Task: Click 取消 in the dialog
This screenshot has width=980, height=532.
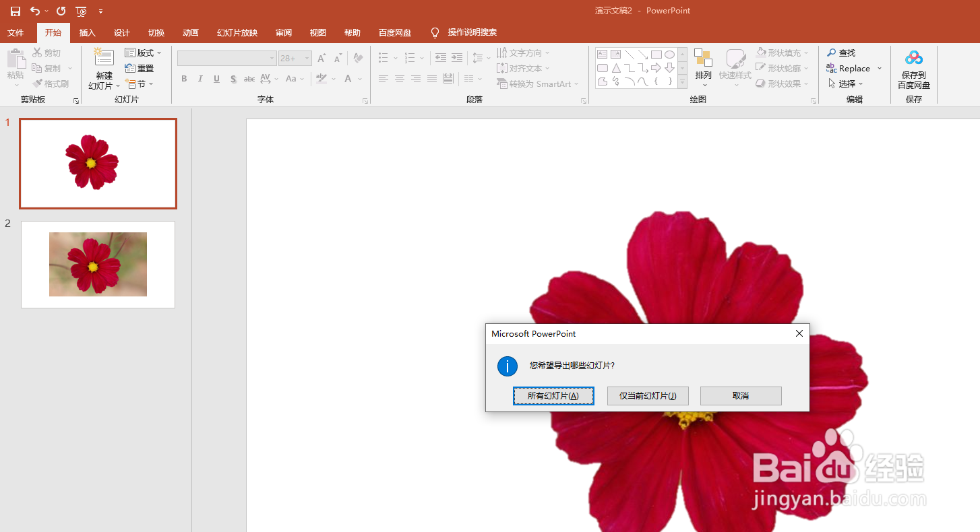Action: [741, 396]
